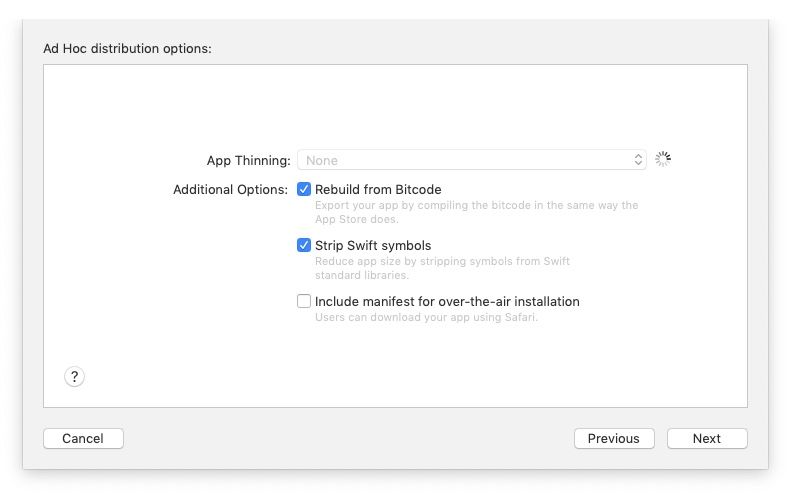The image size is (791, 496).
Task: Click the up-down chevrons on App Thinning
Action: [x=638, y=160]
